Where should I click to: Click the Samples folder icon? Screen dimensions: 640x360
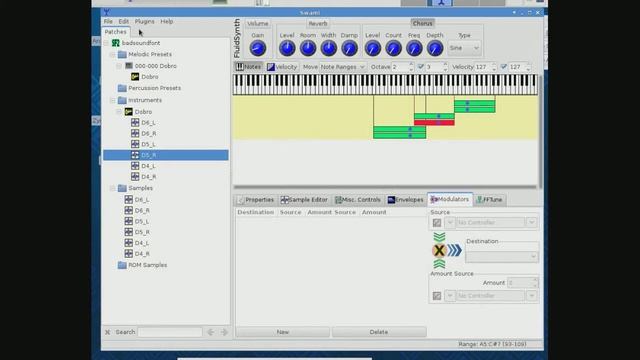click(122, 188)
